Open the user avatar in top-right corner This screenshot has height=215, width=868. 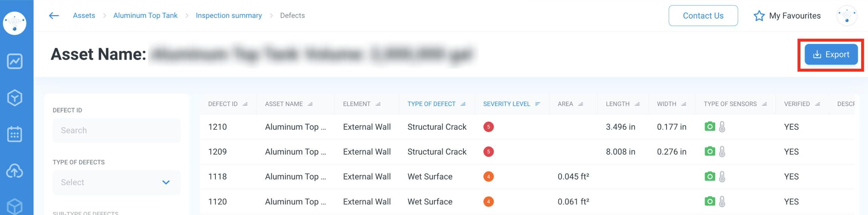(x=846, y=16)
